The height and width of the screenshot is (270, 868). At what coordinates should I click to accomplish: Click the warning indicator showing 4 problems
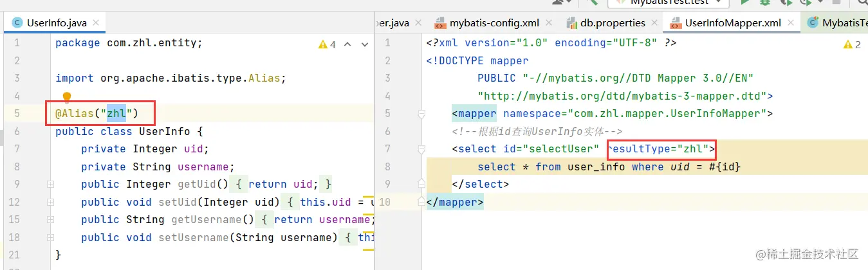point(328,44)
